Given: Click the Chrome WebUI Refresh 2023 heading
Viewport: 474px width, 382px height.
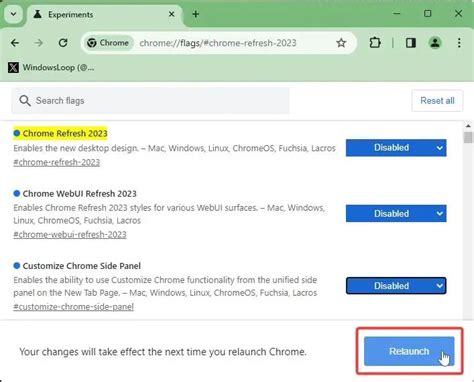Looking at the screenshot, I should [80, 194].
